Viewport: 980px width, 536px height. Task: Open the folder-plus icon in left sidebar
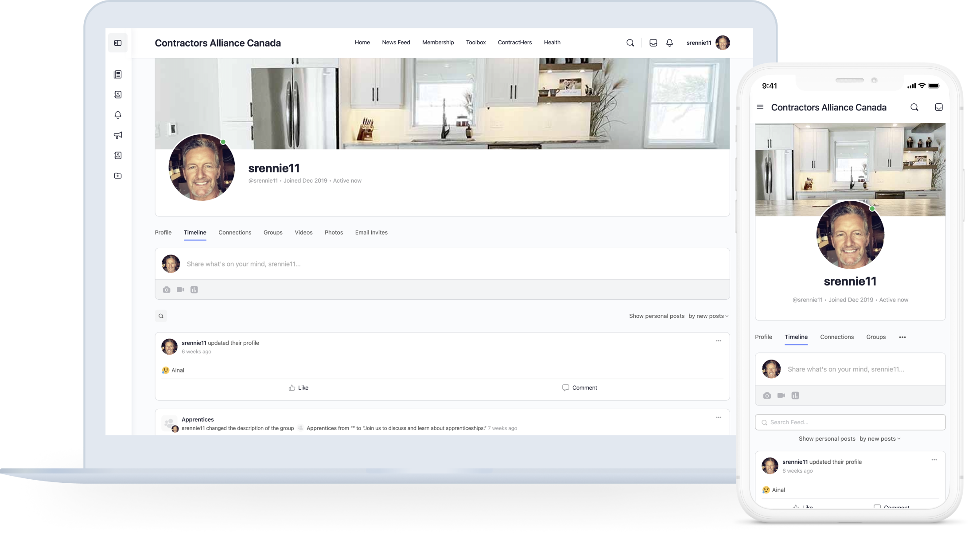pos(118,176)
